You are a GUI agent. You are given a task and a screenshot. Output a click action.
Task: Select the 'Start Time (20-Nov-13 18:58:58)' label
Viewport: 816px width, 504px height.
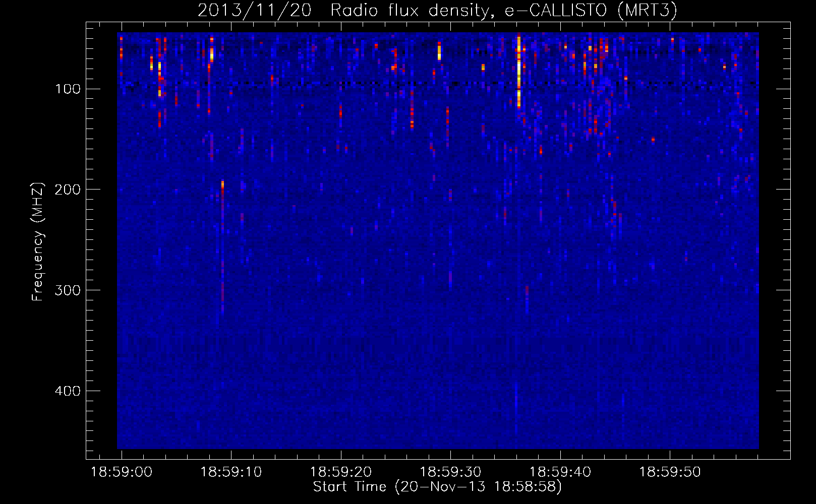437,487
